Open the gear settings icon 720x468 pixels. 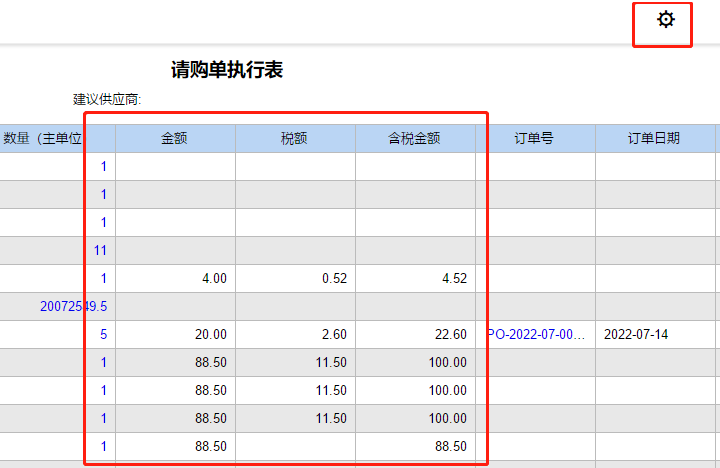pos(665,20)
